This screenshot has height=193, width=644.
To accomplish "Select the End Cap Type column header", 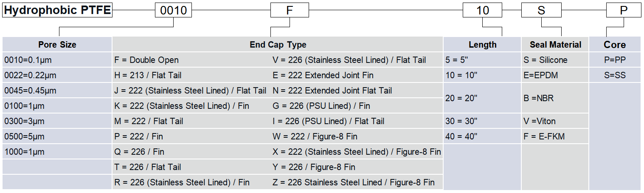I will pos(278,45).
